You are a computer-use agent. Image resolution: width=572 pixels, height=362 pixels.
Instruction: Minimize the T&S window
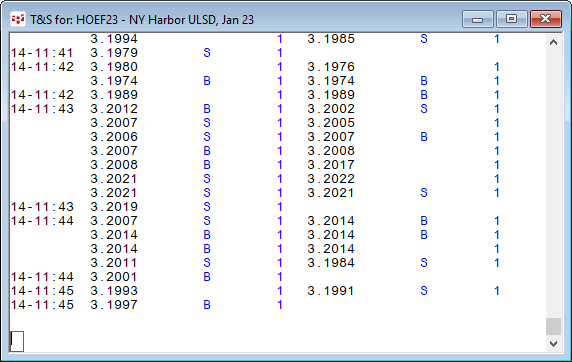478,19
